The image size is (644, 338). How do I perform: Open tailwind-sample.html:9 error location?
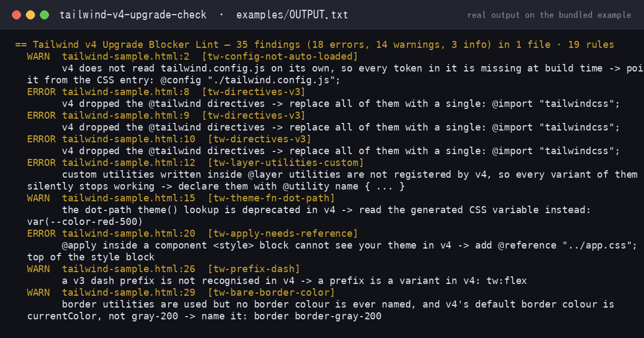[x=126, y=115]
